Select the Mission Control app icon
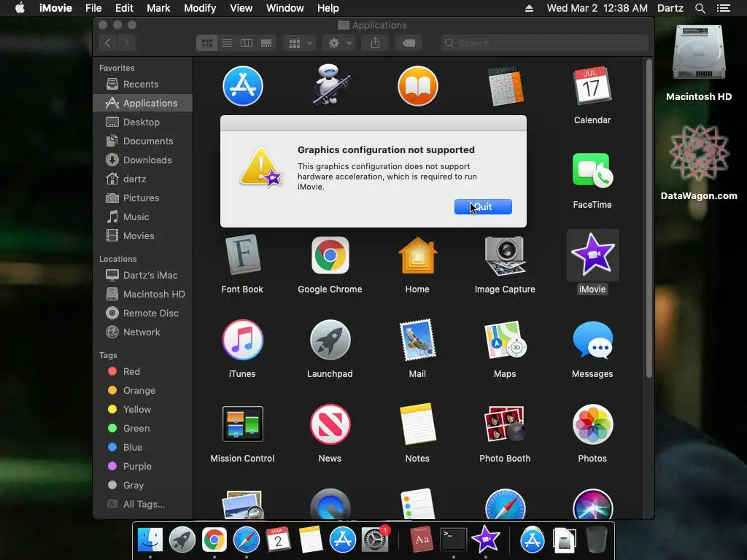This screenshot has height=560, width=747. (x=242, y=424)
